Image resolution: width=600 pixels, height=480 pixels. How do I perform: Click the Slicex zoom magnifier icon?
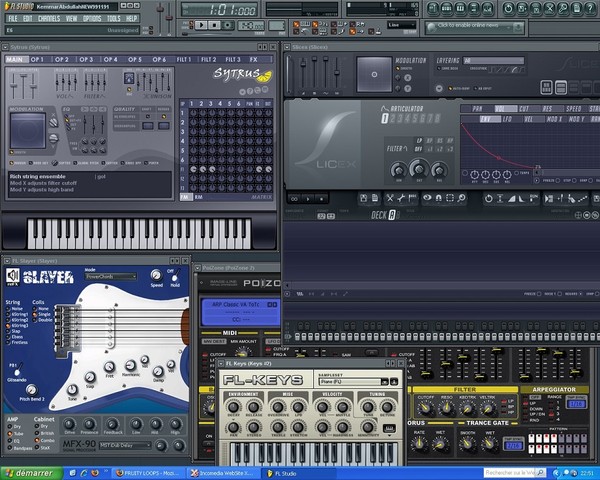[461, 198]
